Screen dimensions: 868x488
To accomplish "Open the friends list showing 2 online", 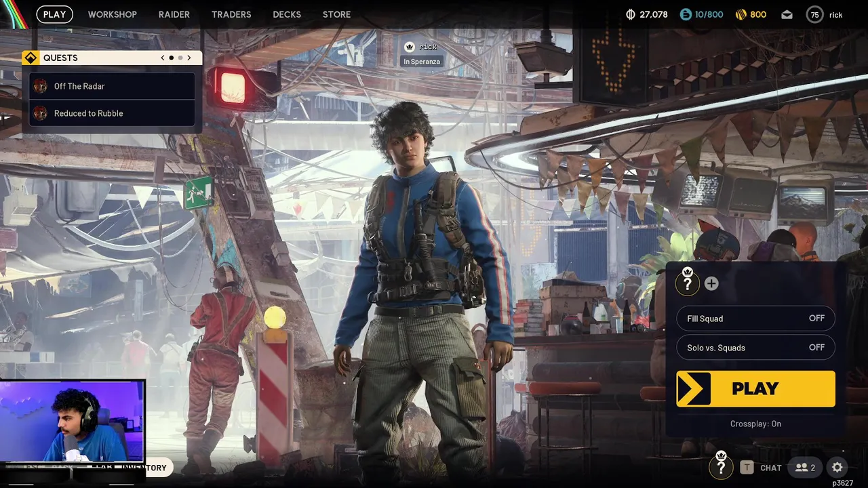I will click(806, 468).
